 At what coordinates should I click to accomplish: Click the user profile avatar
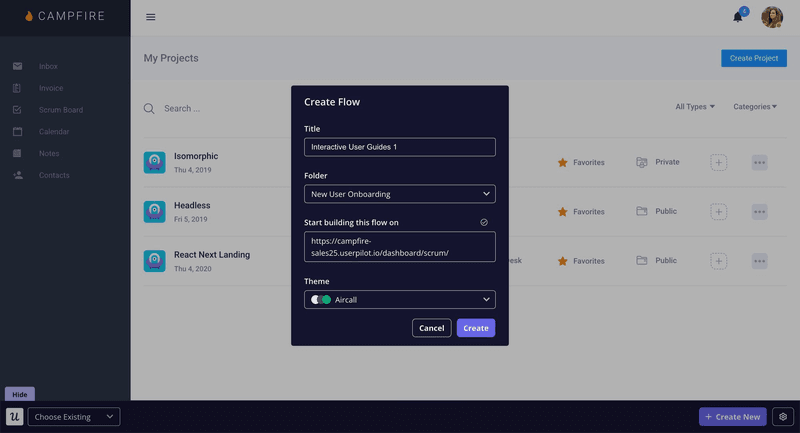772,17
